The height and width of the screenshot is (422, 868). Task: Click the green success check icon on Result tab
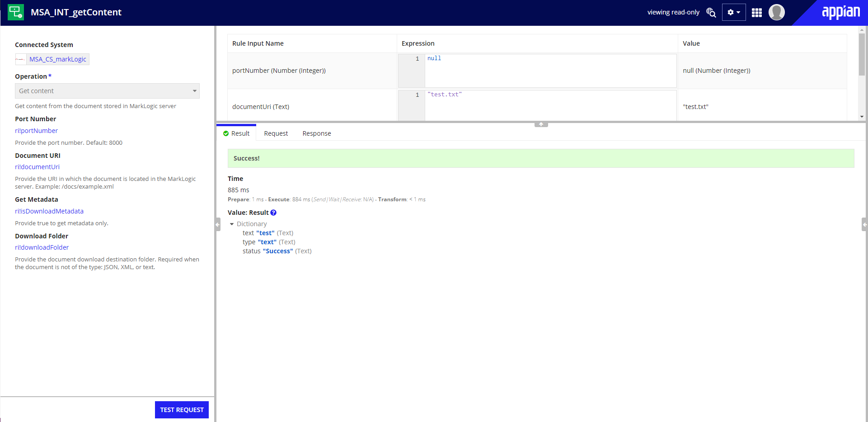pyautogui.click(x=226, y=133)
